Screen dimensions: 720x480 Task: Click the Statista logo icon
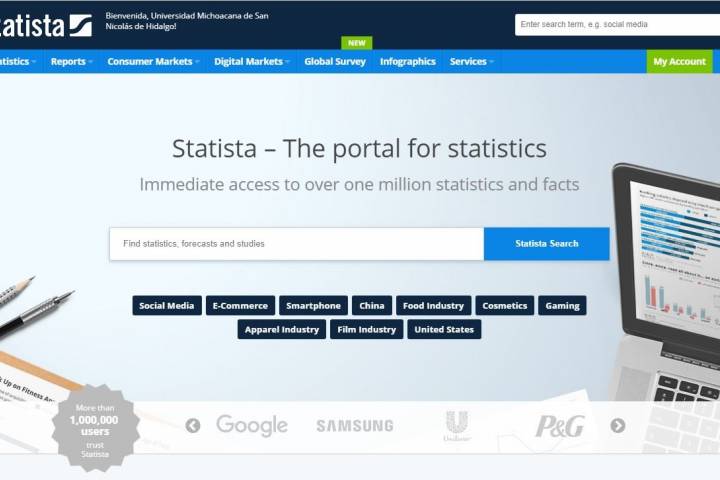click(80, 25)
